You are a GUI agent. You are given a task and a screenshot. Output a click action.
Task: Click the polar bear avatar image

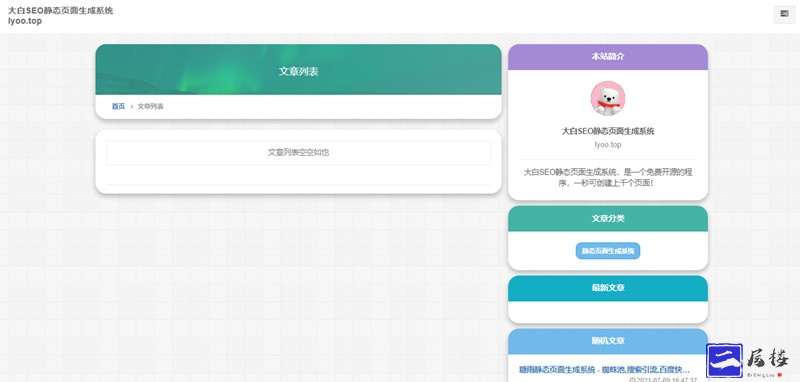pos(608,98)
